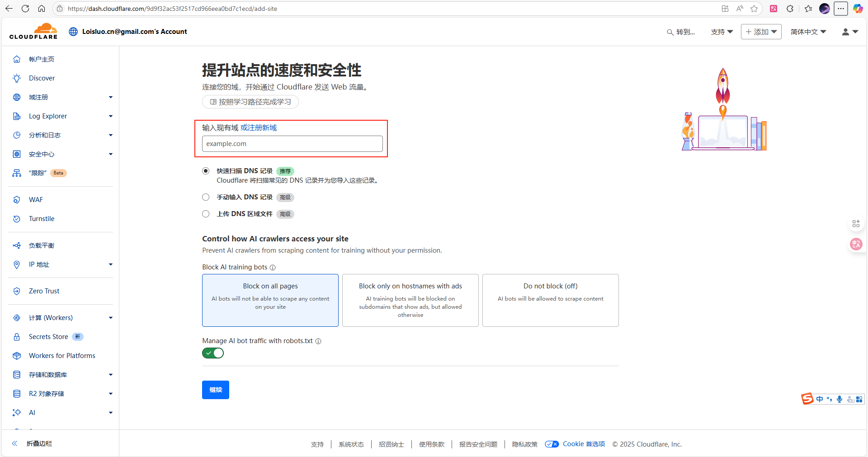This screenshot has height=457, width=868.
Task: Open 帐户主页 in the sidebar
Action: (42, 59)
